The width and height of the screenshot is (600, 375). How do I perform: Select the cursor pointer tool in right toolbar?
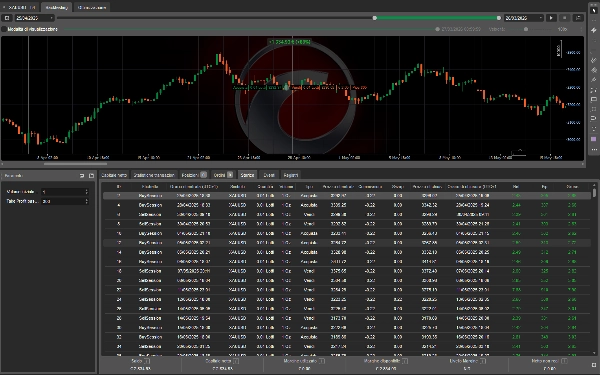(594, 10)
